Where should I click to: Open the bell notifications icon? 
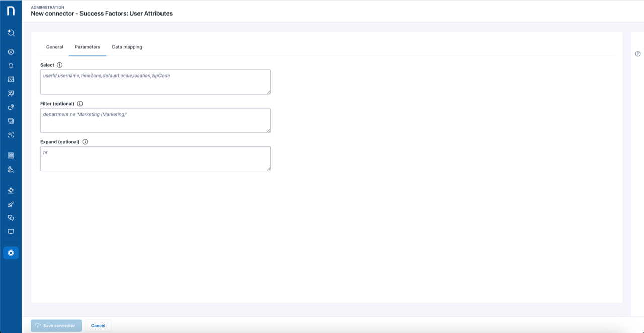11,66
